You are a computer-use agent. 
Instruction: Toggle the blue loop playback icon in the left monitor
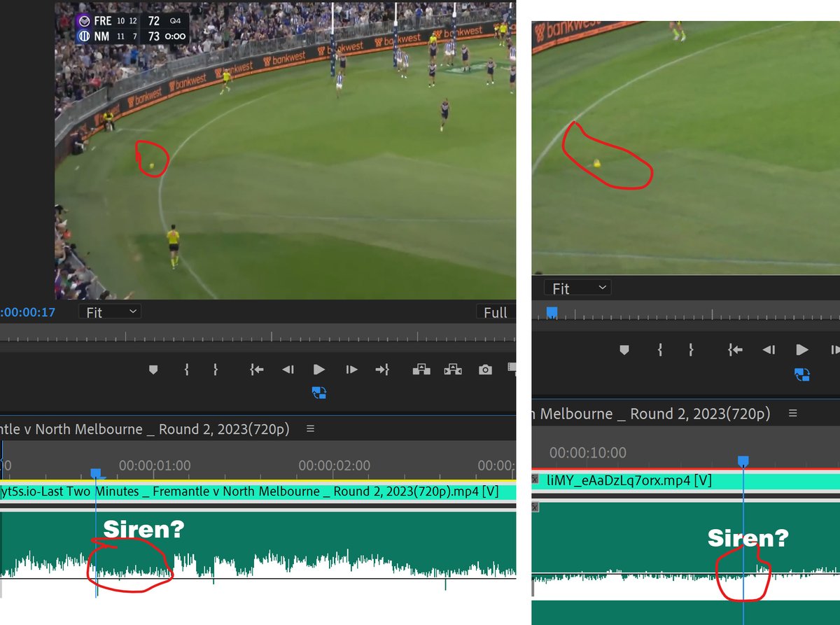pyautogui.click(x=319, y=393)
